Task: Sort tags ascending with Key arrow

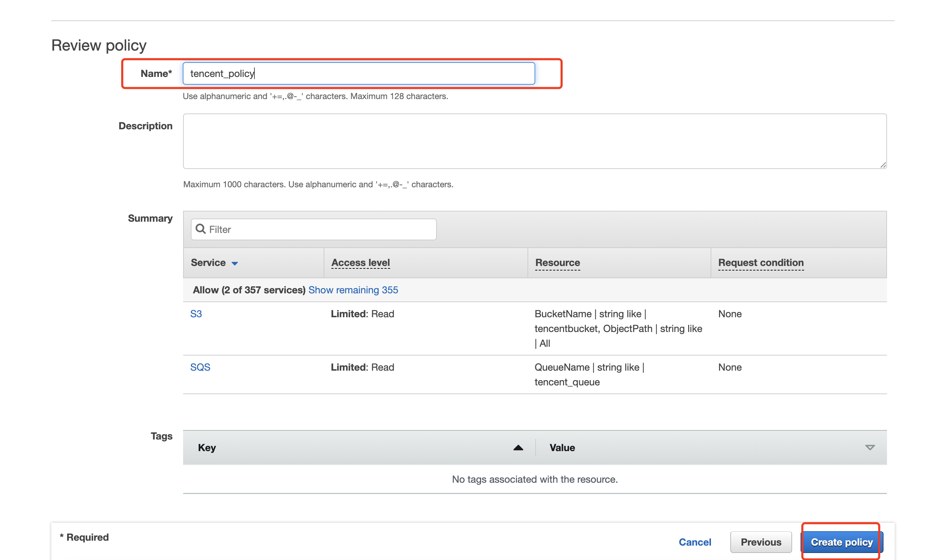Action: [x=518, y=448]
